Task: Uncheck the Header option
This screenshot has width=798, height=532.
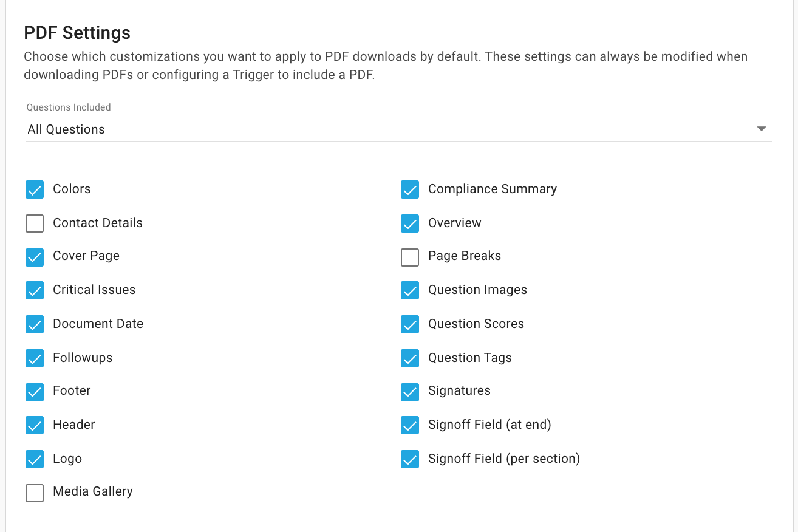Action: 35,425
